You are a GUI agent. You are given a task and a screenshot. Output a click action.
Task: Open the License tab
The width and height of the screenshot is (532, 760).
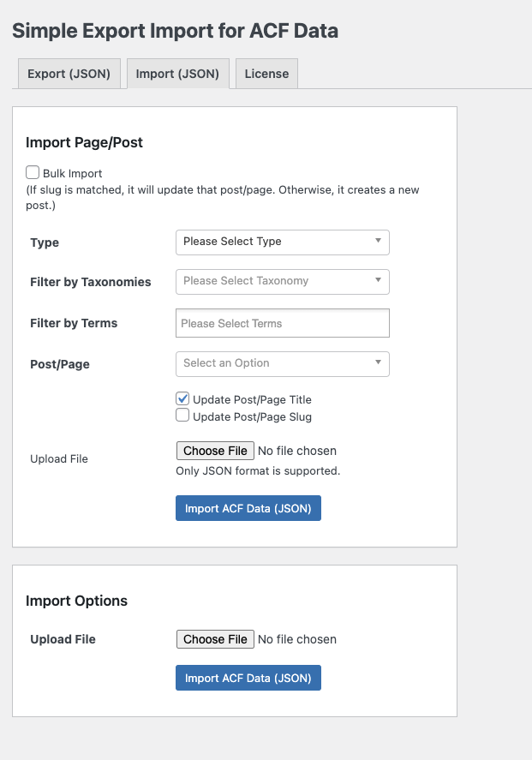pos(266,74)
